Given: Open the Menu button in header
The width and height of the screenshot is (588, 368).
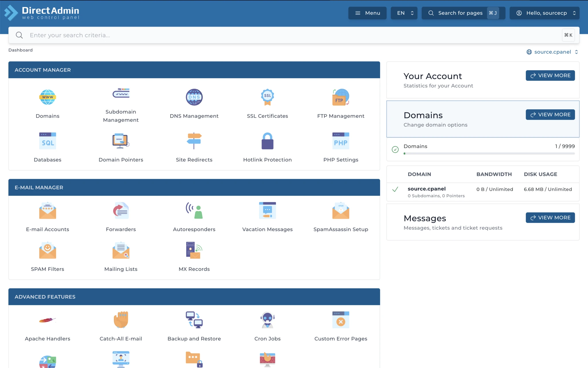Looking at the screenshot, I should point(367,13).
